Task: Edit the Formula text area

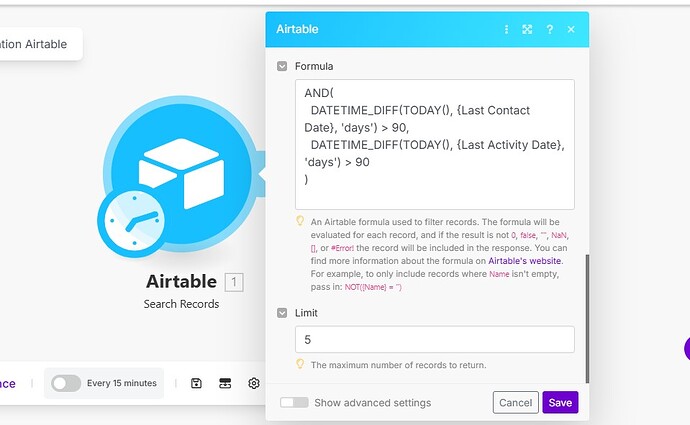Action: click(x=434, y=144)
